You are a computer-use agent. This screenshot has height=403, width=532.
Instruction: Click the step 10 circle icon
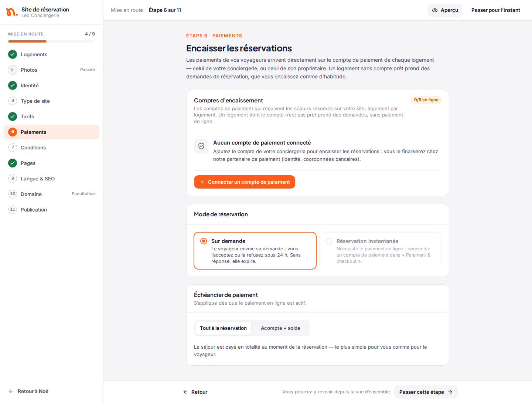pyautogui.click(x=13, y=194)
